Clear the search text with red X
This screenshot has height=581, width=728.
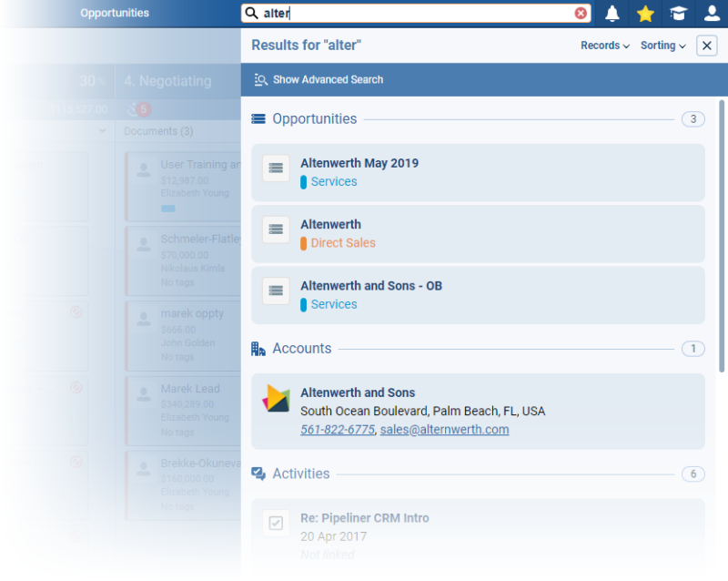(581, 14)
